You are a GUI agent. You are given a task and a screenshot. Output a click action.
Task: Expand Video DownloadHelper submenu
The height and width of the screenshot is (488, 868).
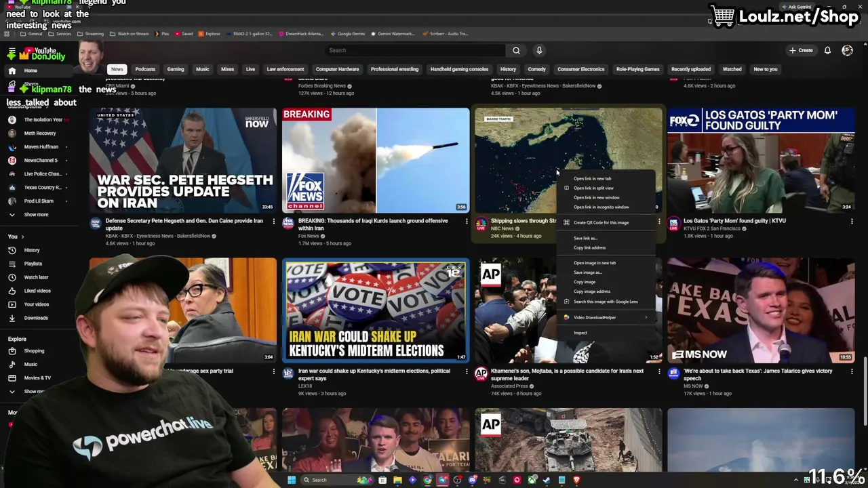coord(606,317)
